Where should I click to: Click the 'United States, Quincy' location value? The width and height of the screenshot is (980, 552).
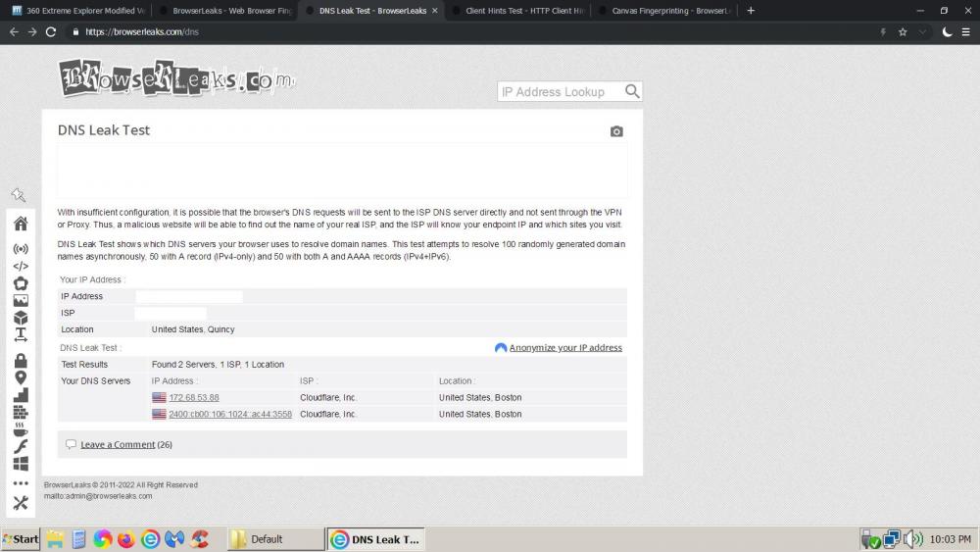click(192, 329)
